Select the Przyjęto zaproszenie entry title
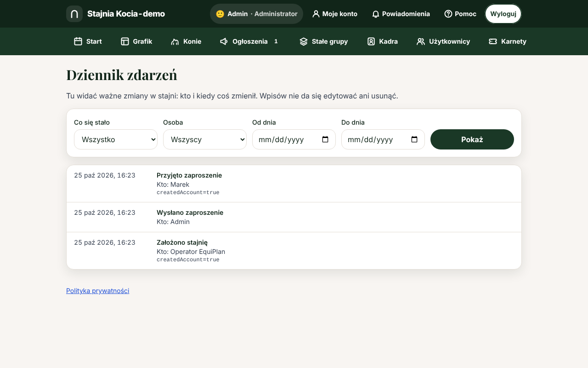 click(x=189, y=175)
